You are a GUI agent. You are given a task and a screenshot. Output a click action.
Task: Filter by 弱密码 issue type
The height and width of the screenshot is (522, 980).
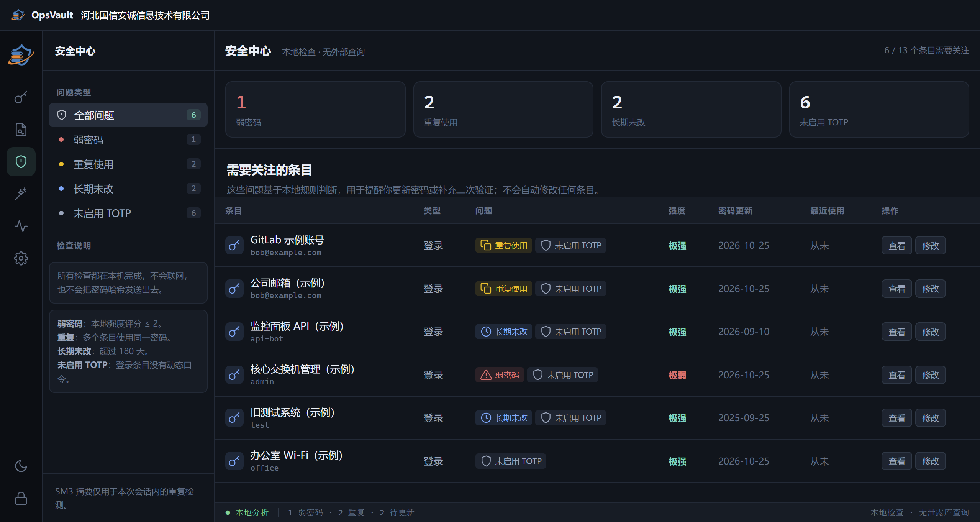tap(128, 140)
